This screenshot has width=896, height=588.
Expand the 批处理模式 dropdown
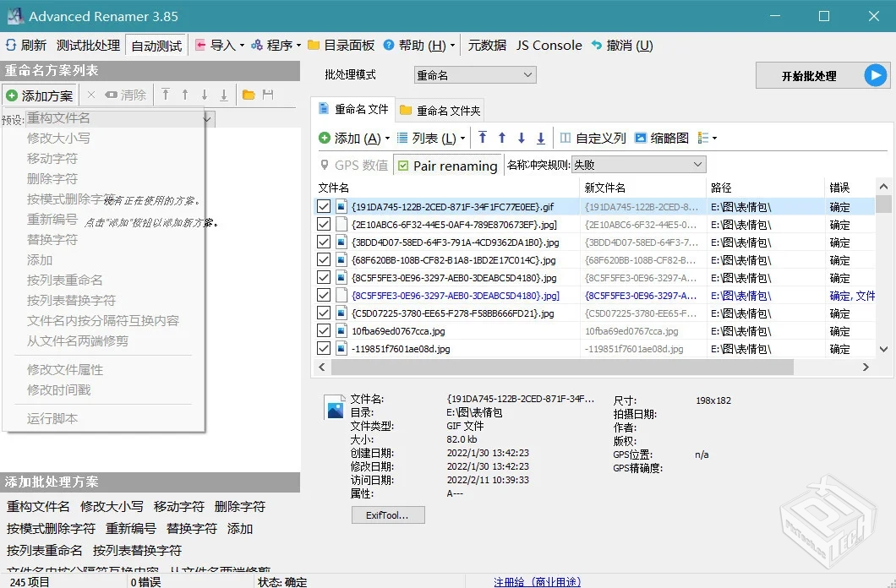[x=475, y=75]
